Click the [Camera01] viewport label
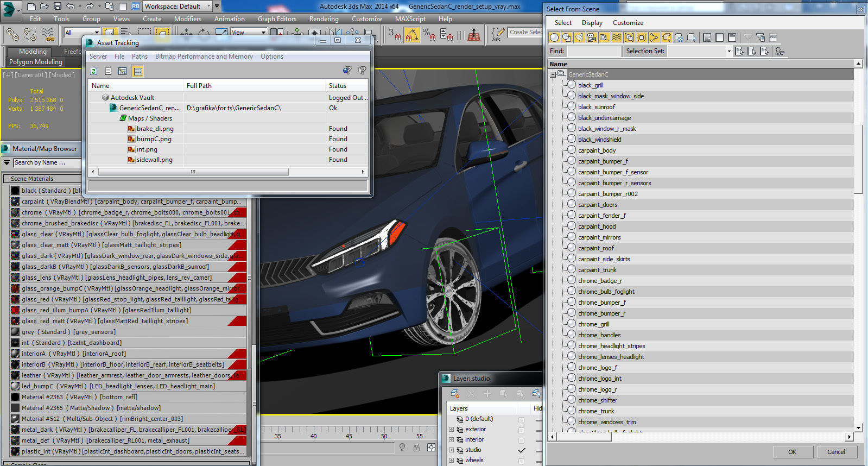Image resolution: width=868 pixels, height=466 pixels. point(31,75)
